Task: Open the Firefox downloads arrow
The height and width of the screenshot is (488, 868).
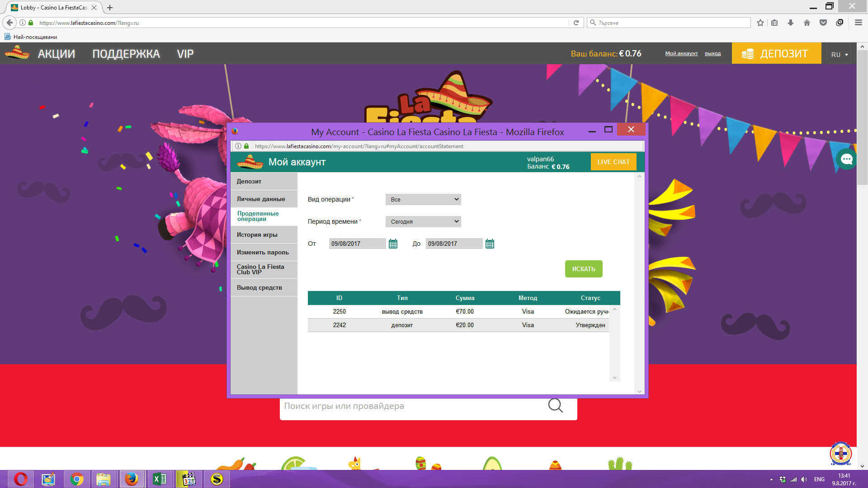Action: pyautogui.click(x=791, y=23)
